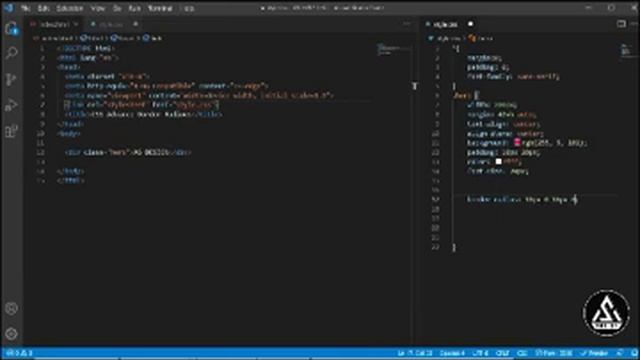This screenshot has width=640, height=360.
Task: Open the File menu
Action: click(25, 8)
